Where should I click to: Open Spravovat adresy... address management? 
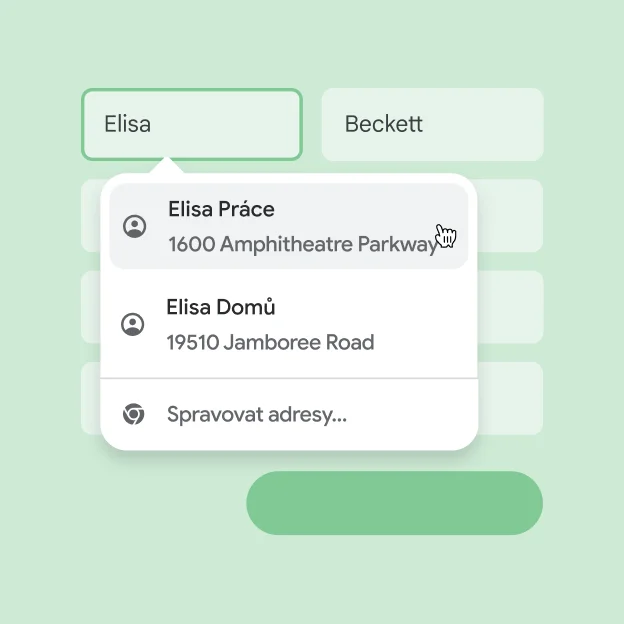[x=257, y=414]
